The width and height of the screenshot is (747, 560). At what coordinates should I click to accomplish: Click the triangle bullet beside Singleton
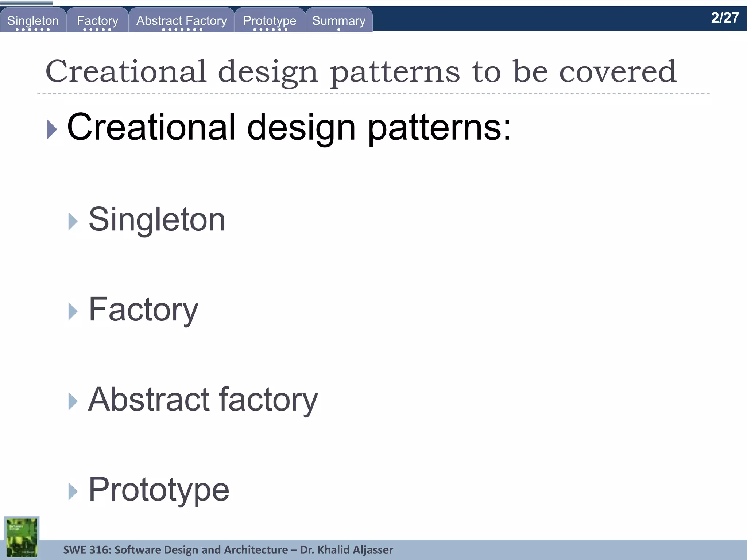tap(73, 221)
